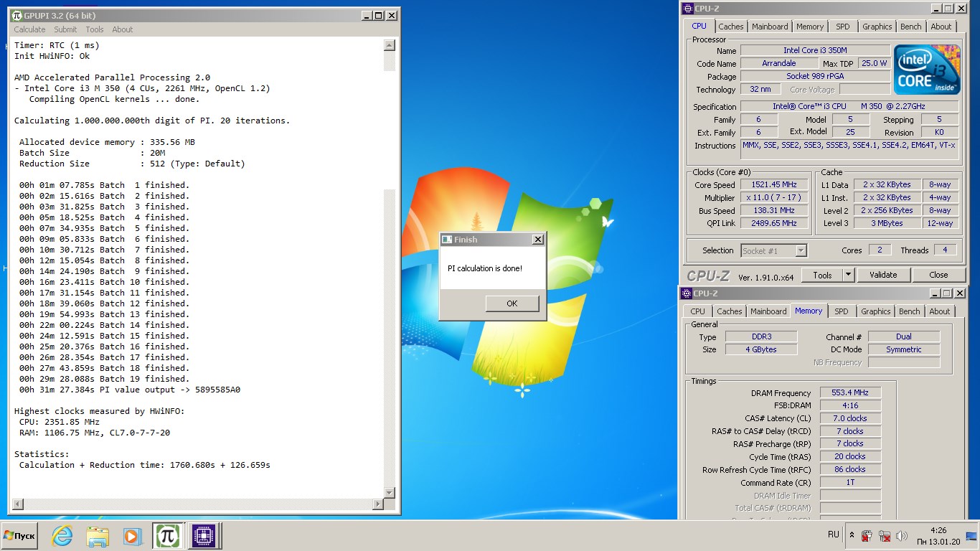Screen dimensions: 980x551
Task: Click the upper CPU-Z window title icon
Action: point(687,9)
